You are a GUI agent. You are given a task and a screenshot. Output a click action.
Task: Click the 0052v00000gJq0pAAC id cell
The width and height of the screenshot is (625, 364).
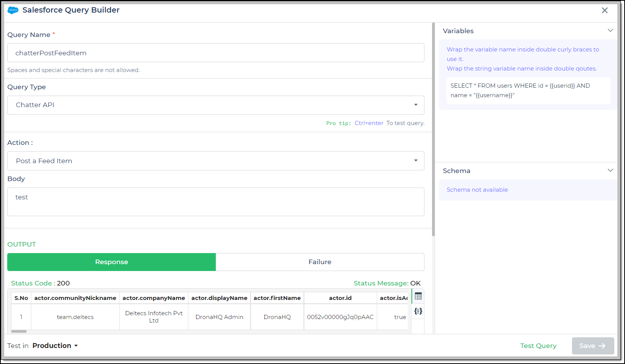[x=340, y=317]
